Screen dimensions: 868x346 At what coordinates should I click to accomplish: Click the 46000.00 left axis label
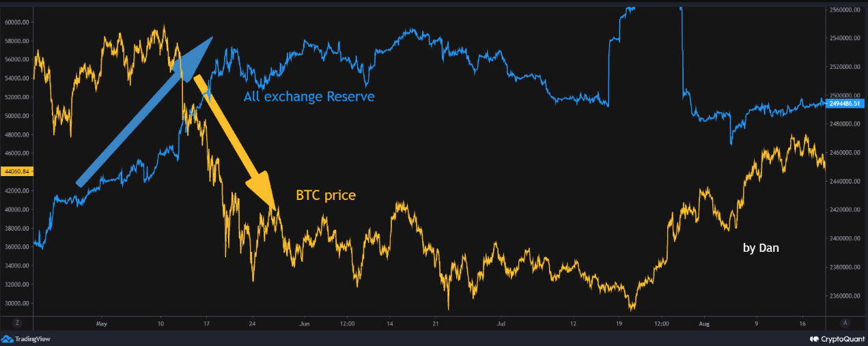pos(16,153)
